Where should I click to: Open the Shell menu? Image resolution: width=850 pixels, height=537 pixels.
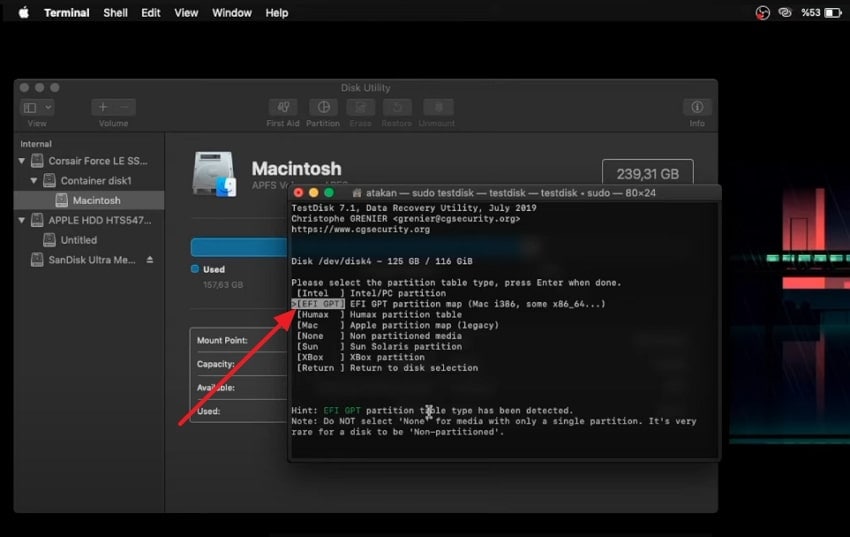115,12
